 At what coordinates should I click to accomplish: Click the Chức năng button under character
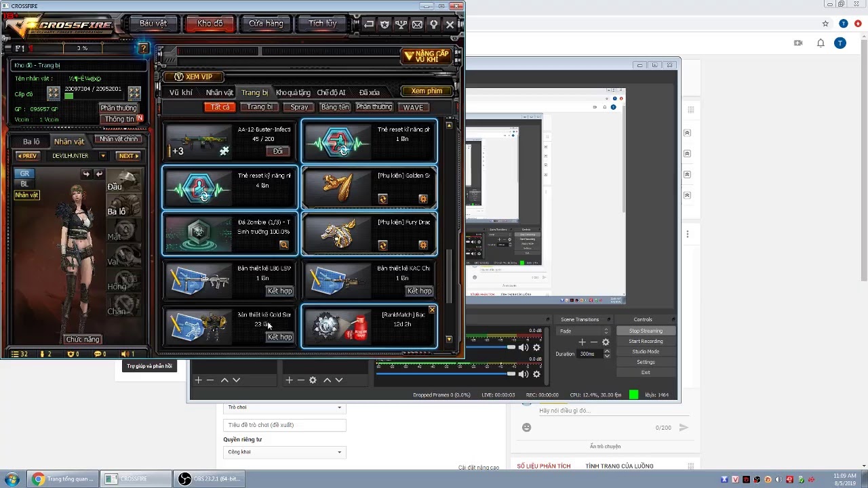click(x=83, y=339)
